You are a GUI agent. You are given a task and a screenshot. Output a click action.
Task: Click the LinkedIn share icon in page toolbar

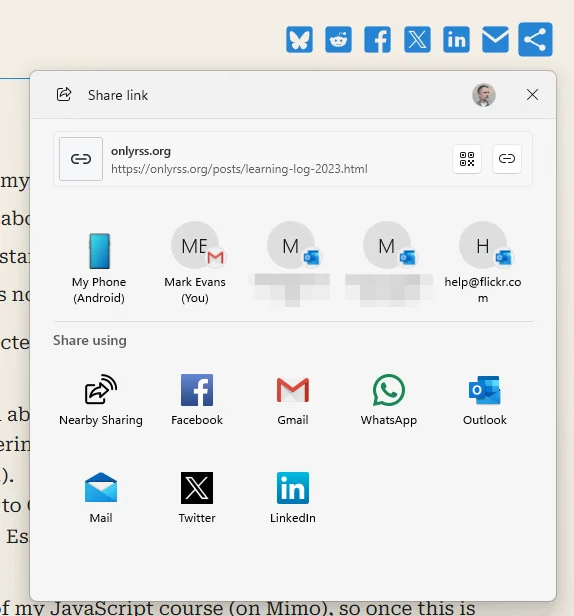pyautogui.click(x=457, y=39)
